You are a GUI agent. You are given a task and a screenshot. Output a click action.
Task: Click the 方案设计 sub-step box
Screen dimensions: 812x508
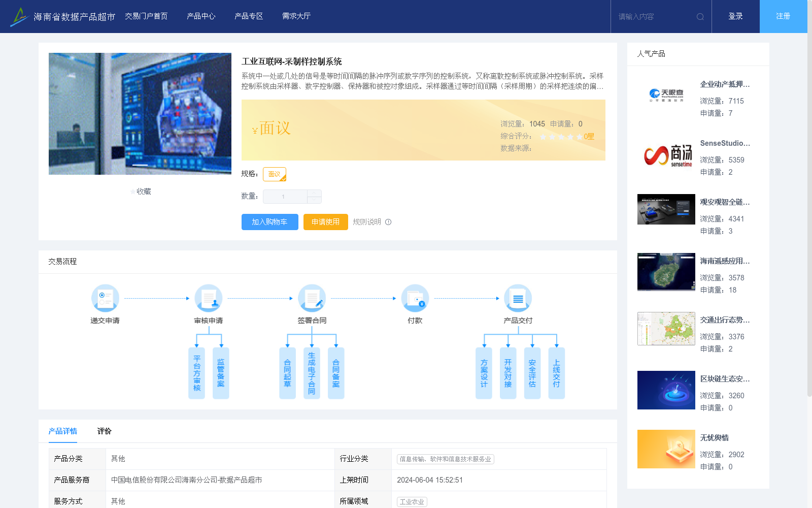[x=484, y=373]
